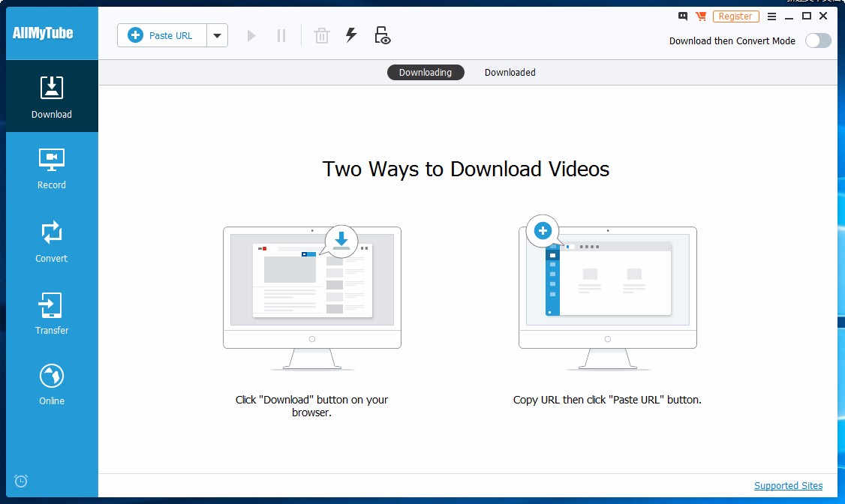Click the lightning bolt turbo mode icon
The width and height of the screenshot is (845, 504).
(x=351, y=35)
